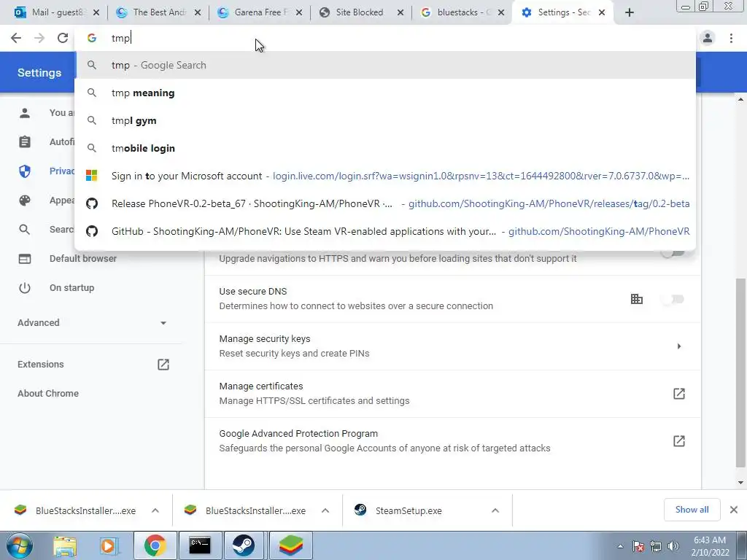
Task: Choose the 'tmp - Google Search' suggestion
Action: coord(385,65)
